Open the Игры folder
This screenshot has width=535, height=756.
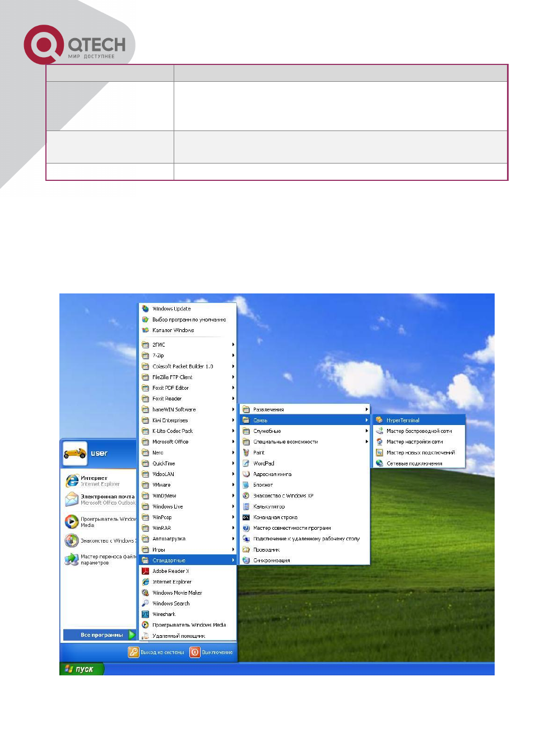click(188, 550)
